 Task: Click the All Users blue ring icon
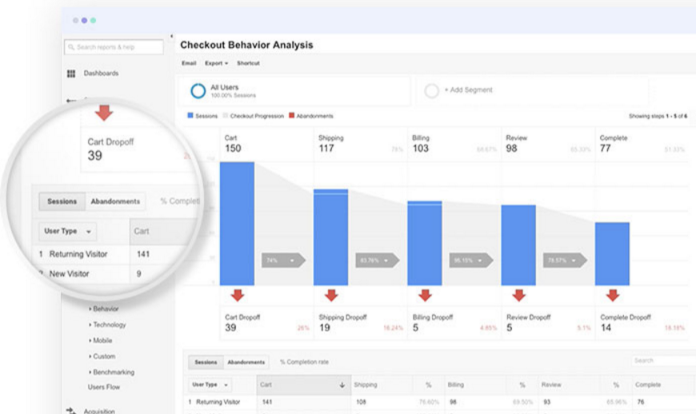click(x=198, y=91)
